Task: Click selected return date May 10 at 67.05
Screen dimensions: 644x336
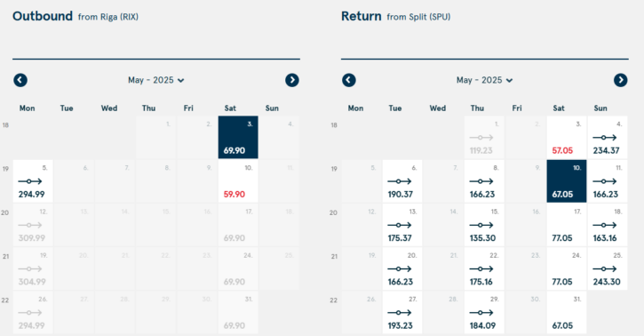Action: pyautogui.click(x=567, y=181)
